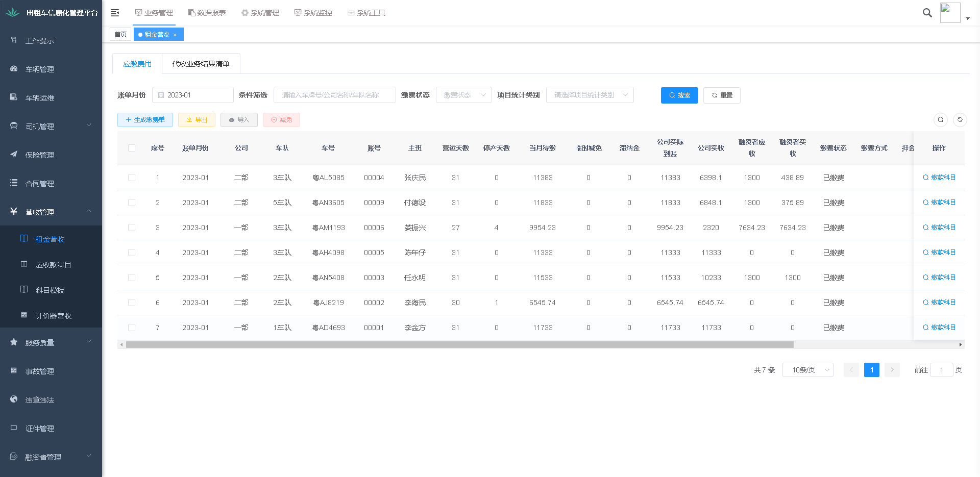This screenshot has width=980, height=477.
Task: Check the row 7 李金方 checkbox
Action: (132, 328)
